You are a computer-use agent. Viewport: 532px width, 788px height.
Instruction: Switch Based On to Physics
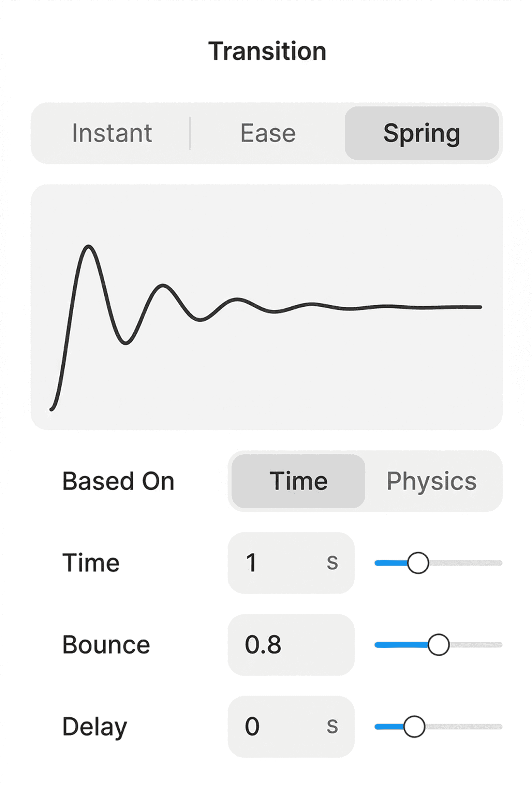[x=431, y=481]
